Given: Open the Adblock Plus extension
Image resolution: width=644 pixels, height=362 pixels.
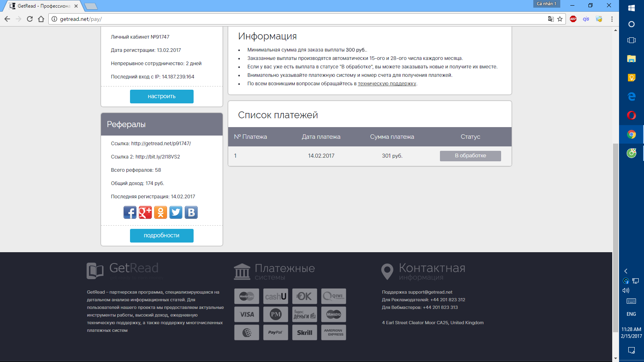Looking at the screenshot, I should pos(573,19).
